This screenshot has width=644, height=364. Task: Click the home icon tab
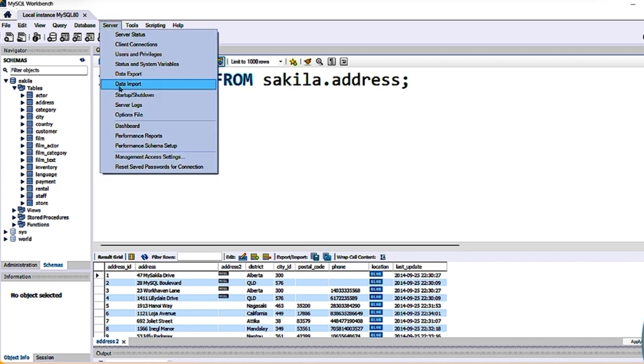tap(8, 15)
